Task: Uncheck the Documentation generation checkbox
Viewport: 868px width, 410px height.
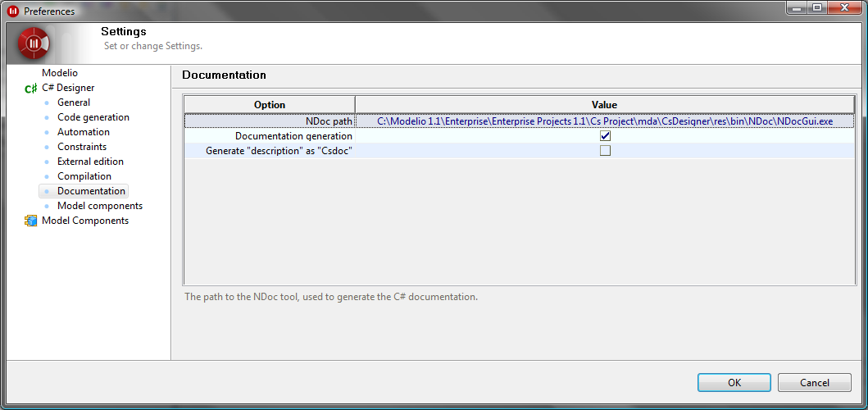Action: point(605,136)
